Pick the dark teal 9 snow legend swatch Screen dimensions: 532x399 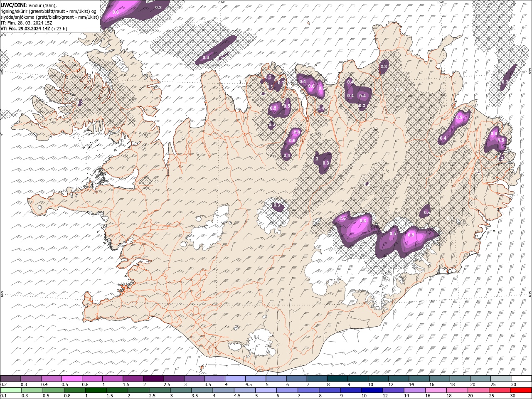(357, 379)
